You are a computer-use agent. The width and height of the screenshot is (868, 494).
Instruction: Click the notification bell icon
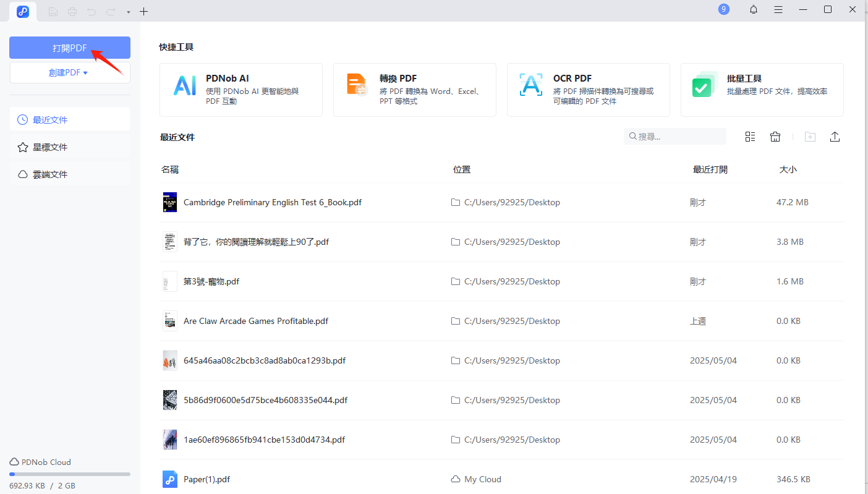click(x=753, y=9)
